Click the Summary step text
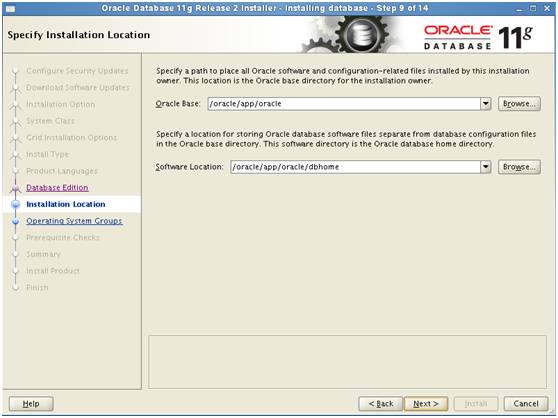 [x=43, y=254]
